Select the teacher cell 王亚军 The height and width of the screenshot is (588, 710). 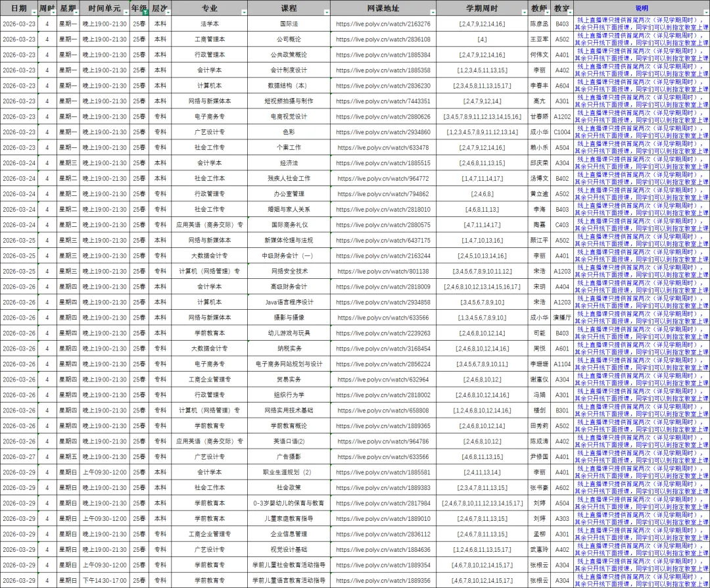539,39
